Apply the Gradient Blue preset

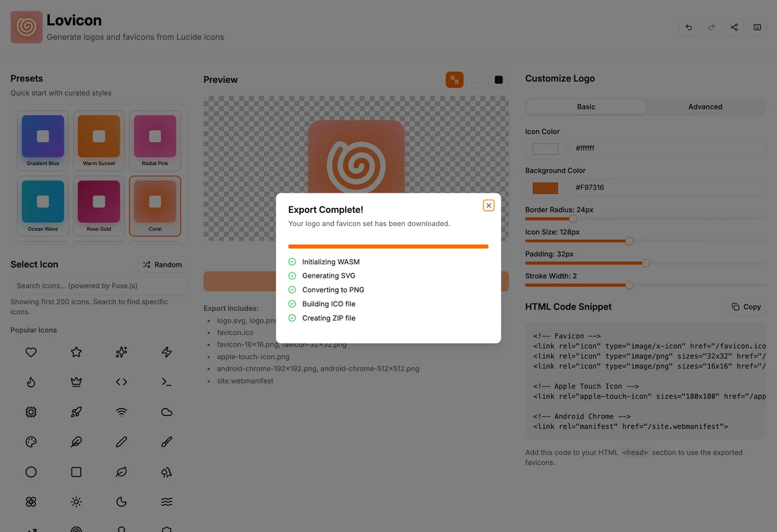[x=43, y=140]
